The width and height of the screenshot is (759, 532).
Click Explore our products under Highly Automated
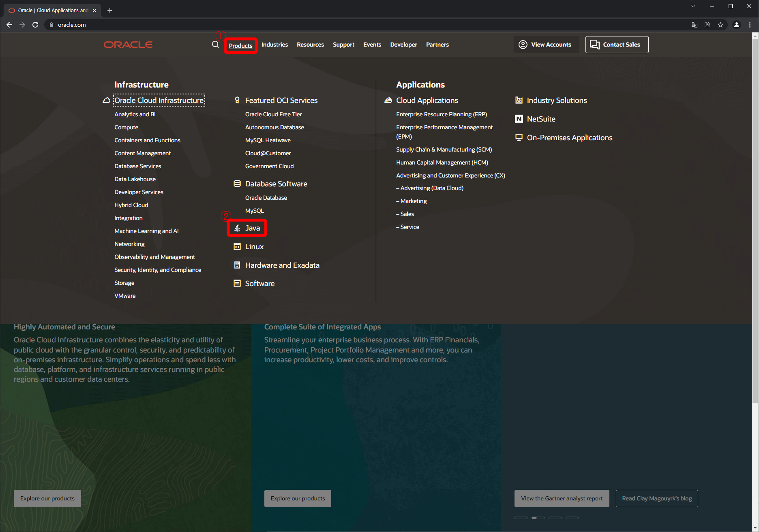click(x=47, y=498)
